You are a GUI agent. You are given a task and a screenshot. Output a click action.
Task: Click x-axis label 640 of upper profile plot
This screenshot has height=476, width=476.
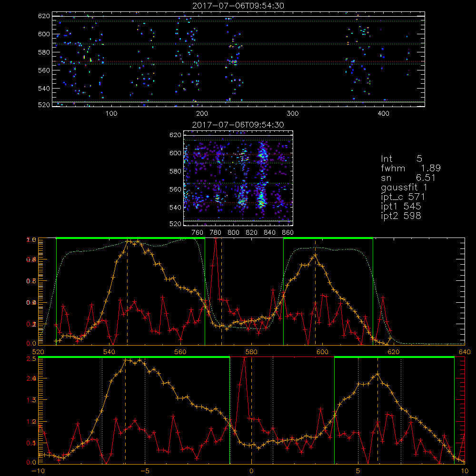pyautogui.click(x=465, y=352)
